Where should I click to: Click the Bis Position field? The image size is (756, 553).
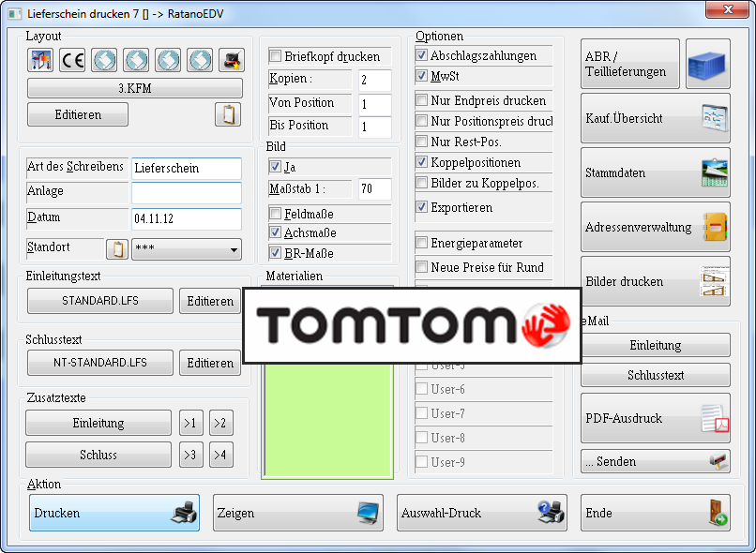click(x=375, y=127)
